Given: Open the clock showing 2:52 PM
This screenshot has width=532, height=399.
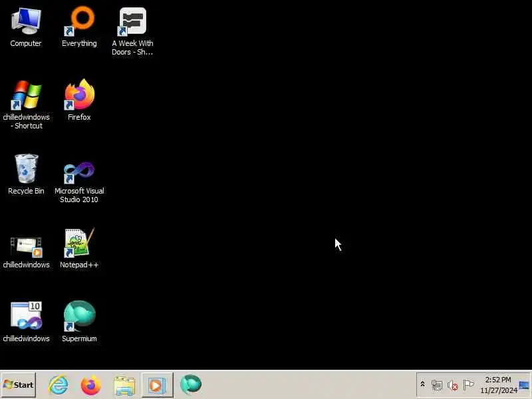Looking at the screenshot, I should [499, 385].
